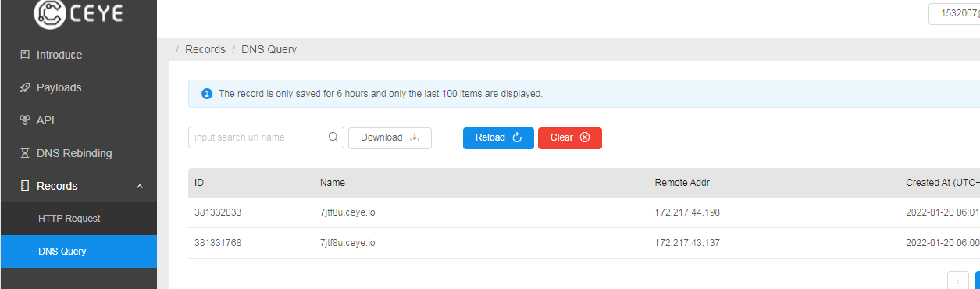Clear all DNS records
The height and width of the screenshot is (289, 980).
pos(570,137)
